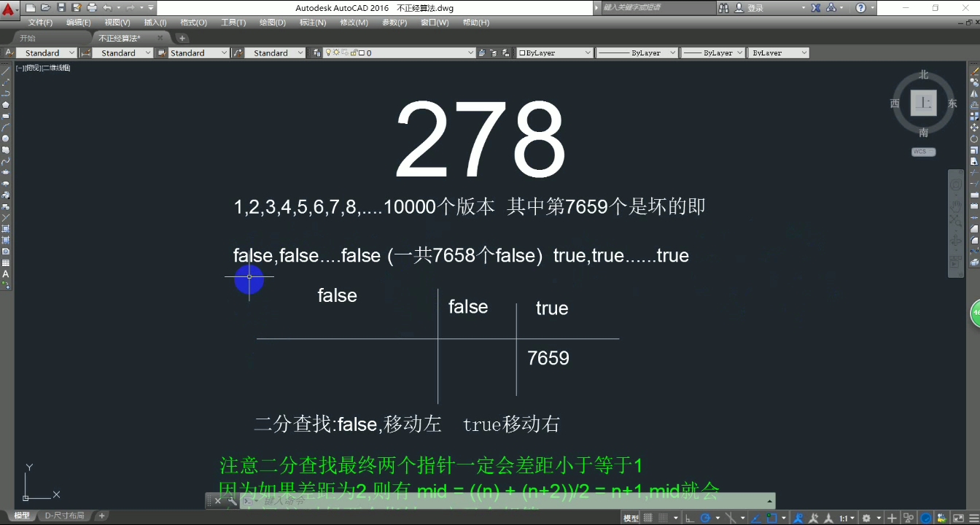This screenshot has height=525, width=980.
Task: Click 东 on the ViewCube compass
Action: (x=952, y=104)
